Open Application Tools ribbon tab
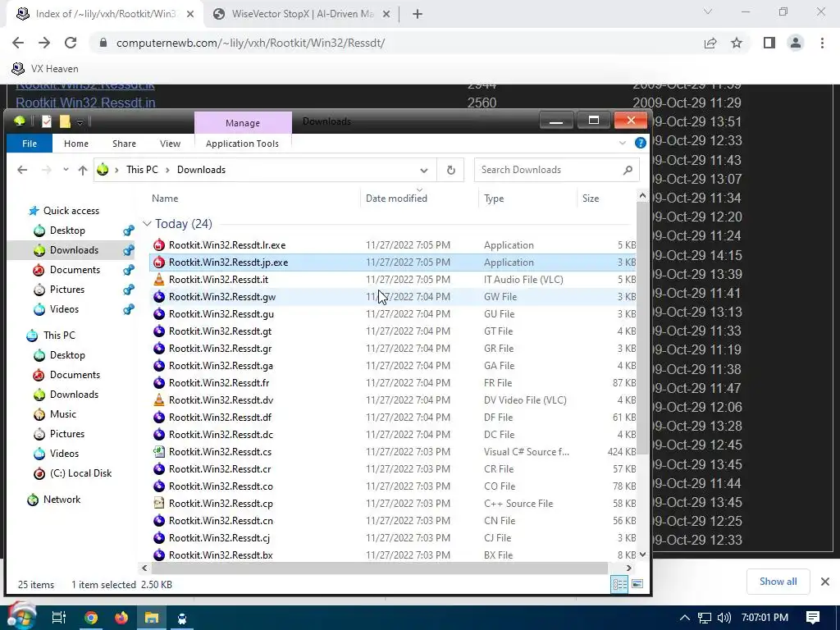Viewport: 840px width, 630px height. coord(242,144)
